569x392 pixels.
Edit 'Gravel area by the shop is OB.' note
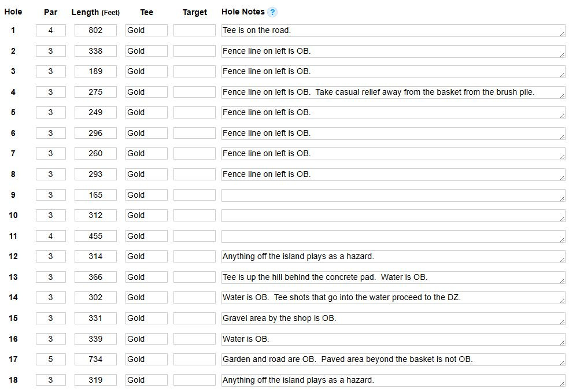click(393, 319)
